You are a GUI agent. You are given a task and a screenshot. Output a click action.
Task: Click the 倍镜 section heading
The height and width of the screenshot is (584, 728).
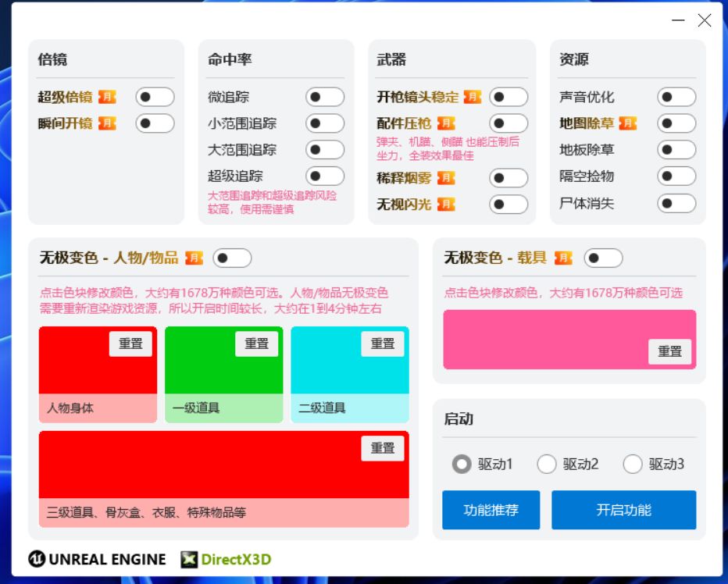click(x=52, y=59)
